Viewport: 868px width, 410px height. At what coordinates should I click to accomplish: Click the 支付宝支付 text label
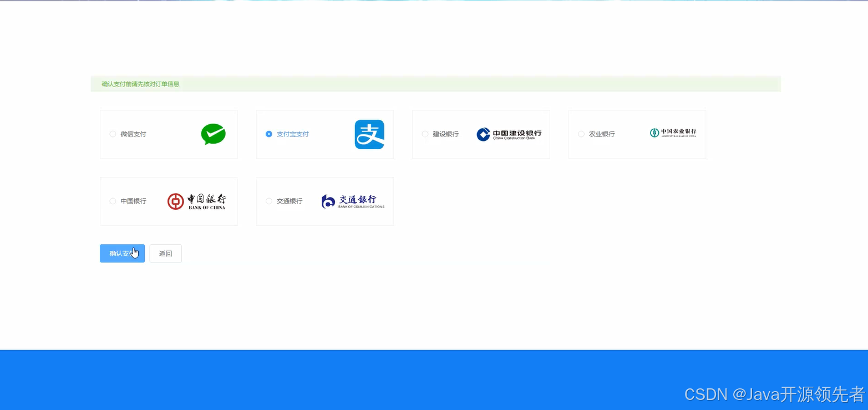[x=292, y=134]
